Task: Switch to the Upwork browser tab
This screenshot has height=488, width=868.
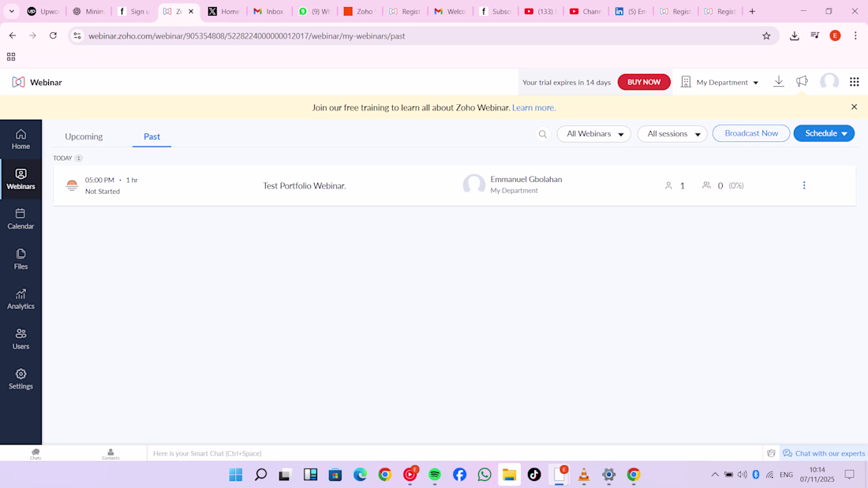Action: (x=43, y=11)
